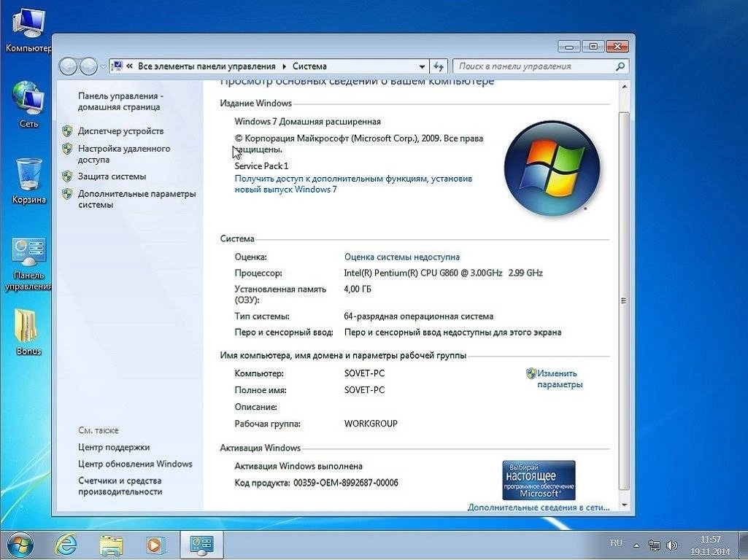
Task: Go forward with the navigation arrow
Action: pyautogui.click(x=88, y=66)
